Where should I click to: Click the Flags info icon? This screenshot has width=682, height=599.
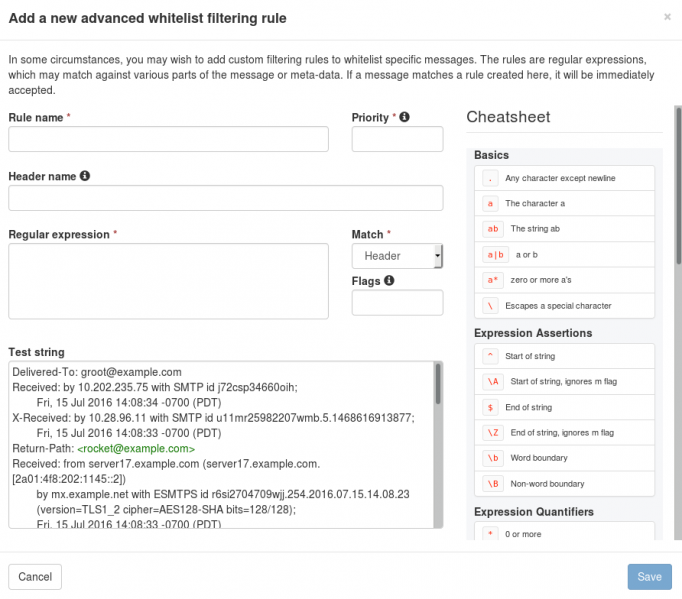pos(389,281)
